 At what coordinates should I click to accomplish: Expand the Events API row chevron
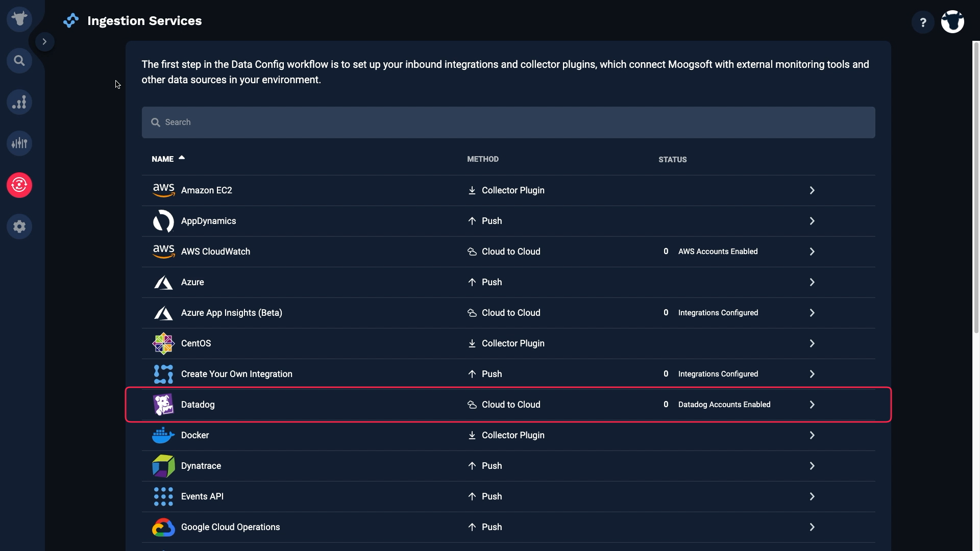812,496
